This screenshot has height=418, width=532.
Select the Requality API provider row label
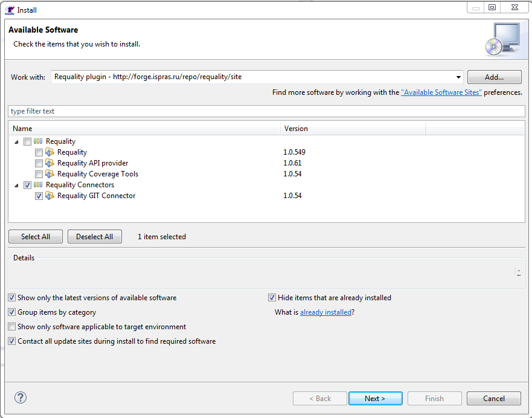92,163
